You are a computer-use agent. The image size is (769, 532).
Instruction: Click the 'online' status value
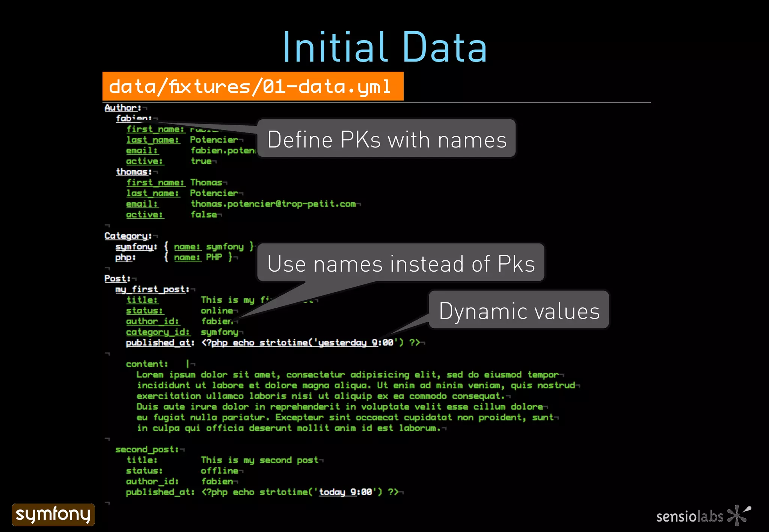pyautogui.click(x=217, y=311)
